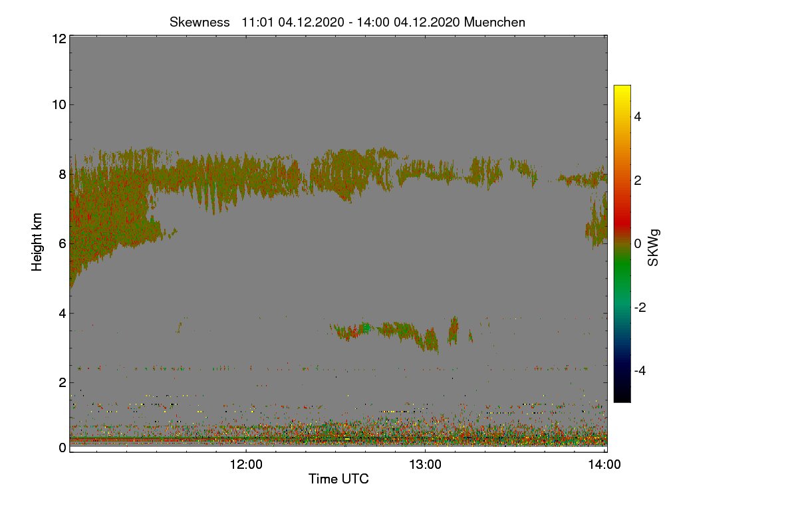The width and height of the screenshot is (798, 532).
Task: Click the 14:00 time tick label
Action: pos(605,465)
